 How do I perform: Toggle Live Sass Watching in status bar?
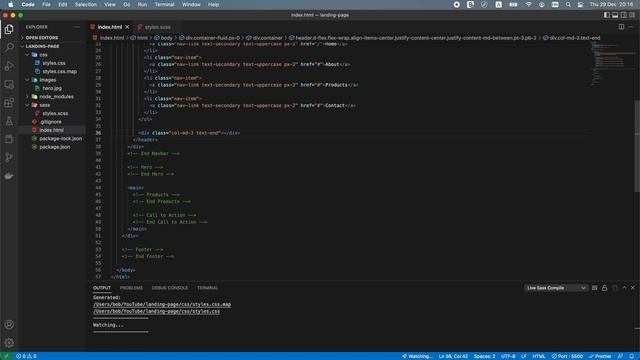point(417,356)
